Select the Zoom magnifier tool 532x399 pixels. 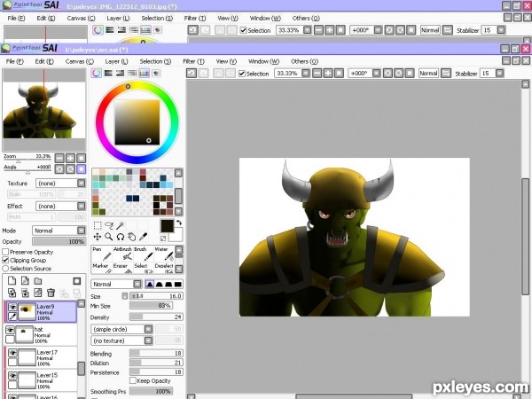click(109, 237)
